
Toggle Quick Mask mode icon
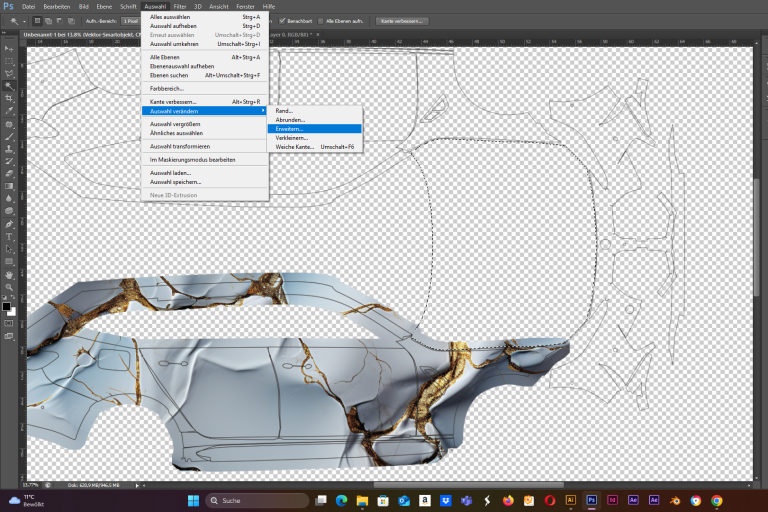(x=9, y=323)
